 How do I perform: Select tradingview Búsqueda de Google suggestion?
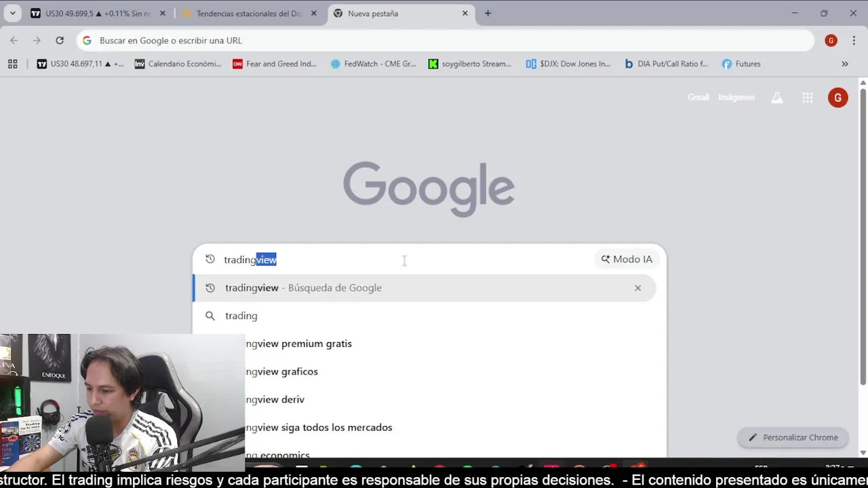[x=425, y=288]
